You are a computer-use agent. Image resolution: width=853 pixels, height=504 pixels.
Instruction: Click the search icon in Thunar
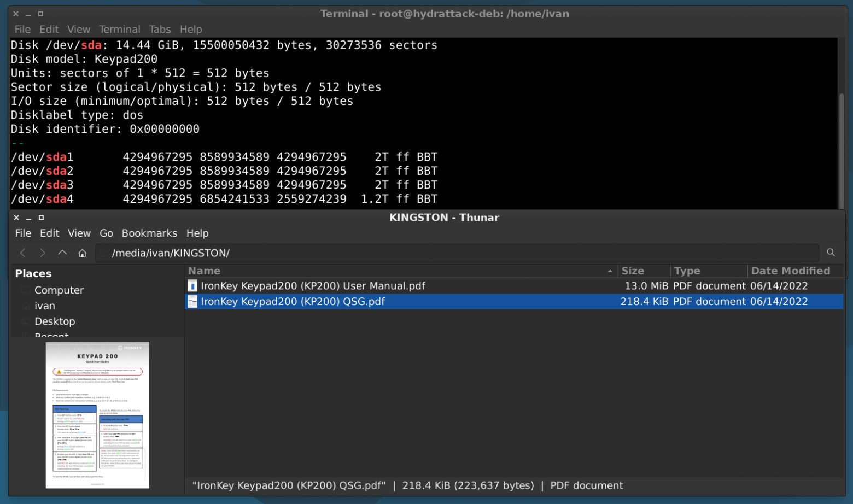point(831,253)
